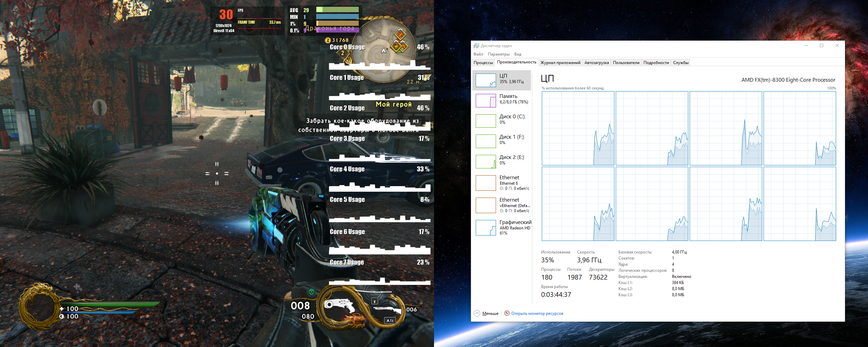
Task: Open the Открыть монитор ресурсов link
Action: tap(537, 313)
